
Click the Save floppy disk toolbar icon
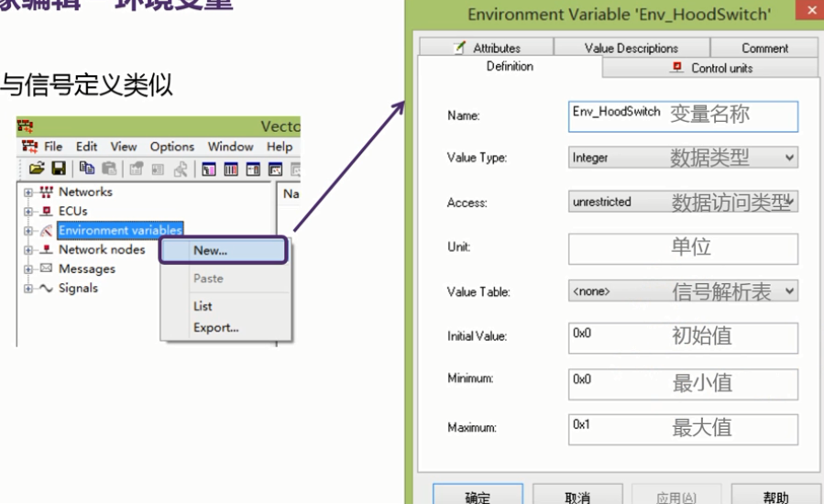[59, 169]
